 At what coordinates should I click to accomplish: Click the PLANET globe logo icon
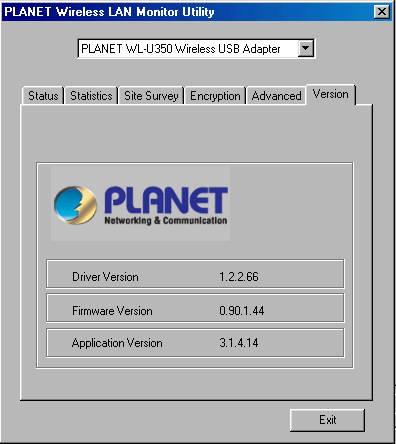click(76, 205)
